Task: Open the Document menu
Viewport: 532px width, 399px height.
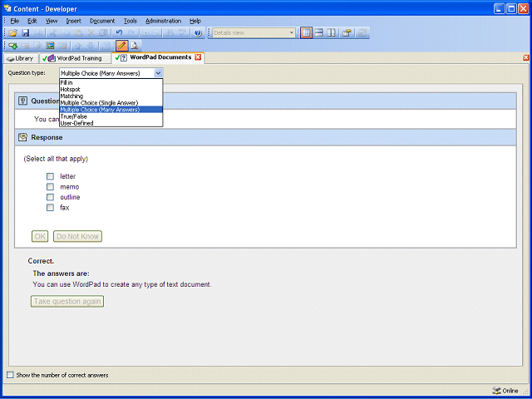Action: 102,21
